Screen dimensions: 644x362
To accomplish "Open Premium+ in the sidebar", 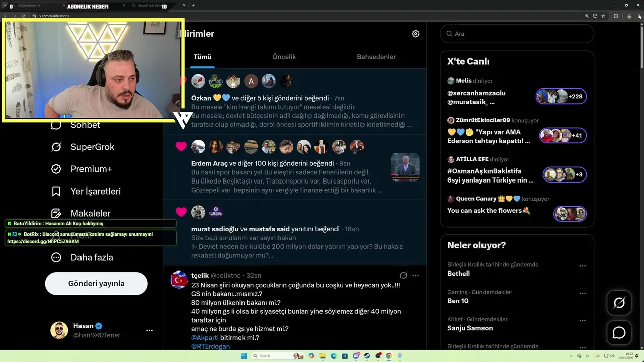I will coord(80,169).
